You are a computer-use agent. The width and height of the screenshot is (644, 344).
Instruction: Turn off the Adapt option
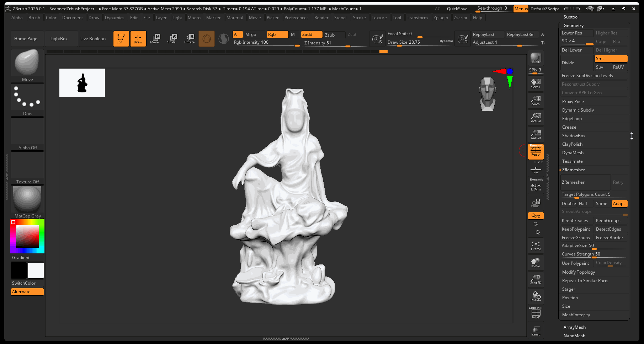[x=619, y=204]
